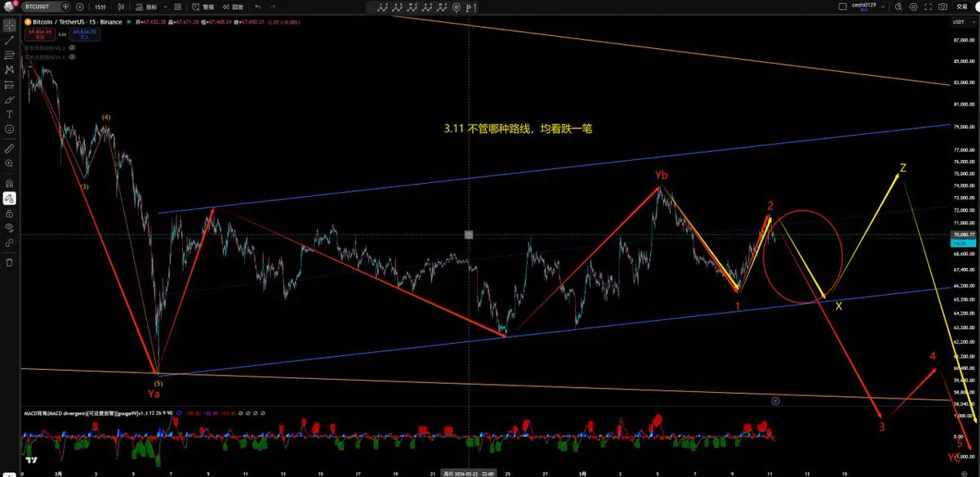The height and width of the screenshot is (477, 980).
Task: Select the ruler measure tool
Action: [10, 149]
